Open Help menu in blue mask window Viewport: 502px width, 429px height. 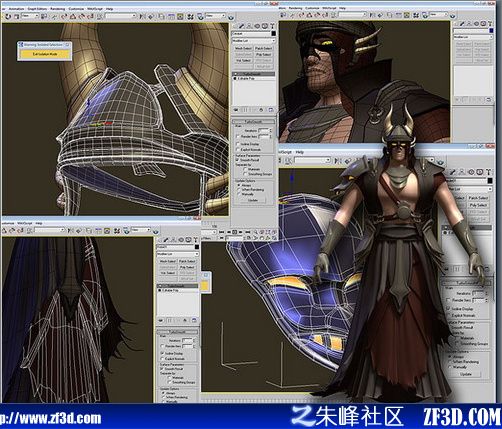[x=299, y=152]
